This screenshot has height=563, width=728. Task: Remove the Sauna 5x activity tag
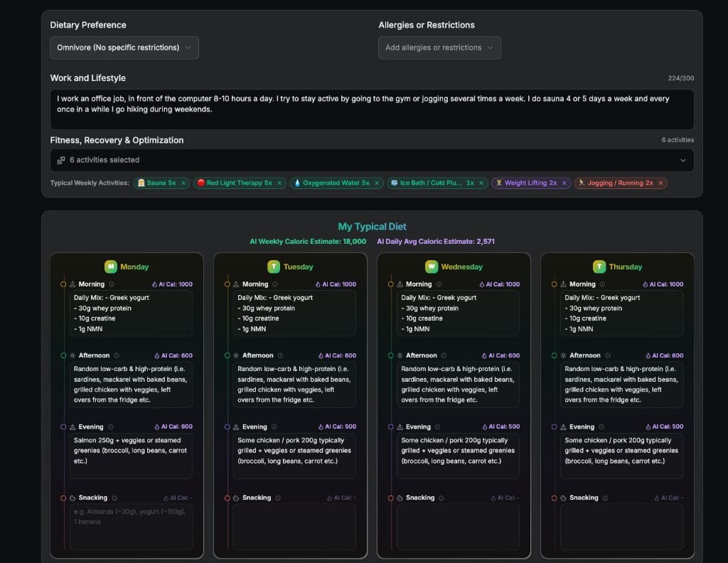click(x=183, y=183)
